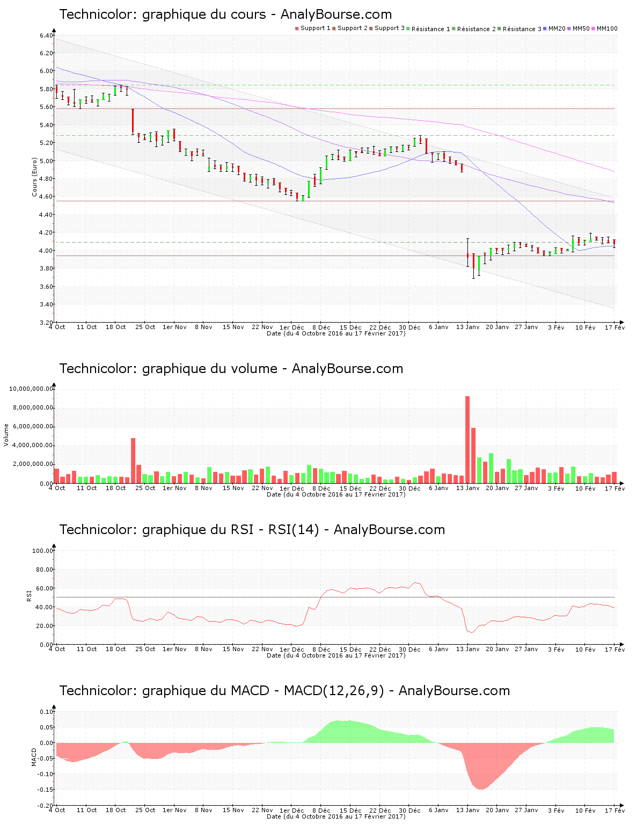Viewport: 644px width, 832px height.
Task: Click the 'graphique du volume' chart title
Action: 231,369
